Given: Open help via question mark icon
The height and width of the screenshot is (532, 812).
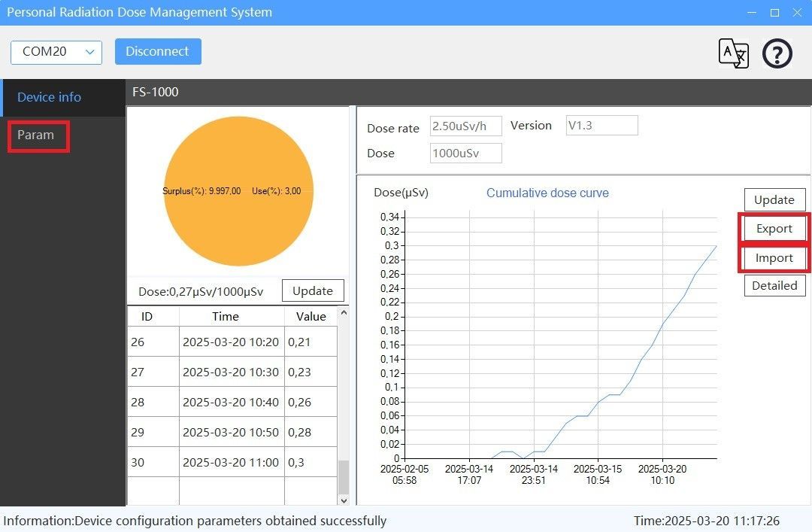Looking at the screenshot, I should 777,53.
